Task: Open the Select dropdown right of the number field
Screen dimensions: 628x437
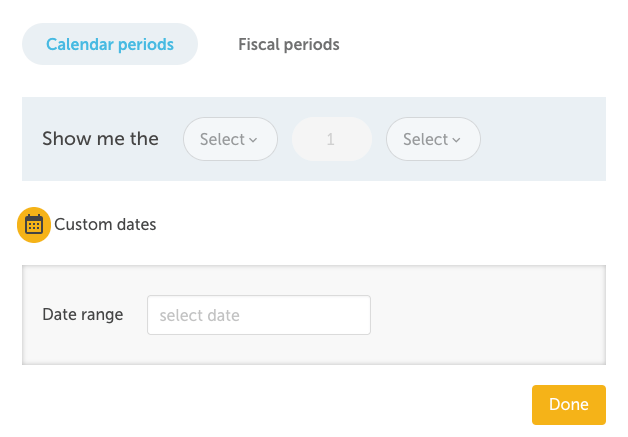Action: pos(432,139)
